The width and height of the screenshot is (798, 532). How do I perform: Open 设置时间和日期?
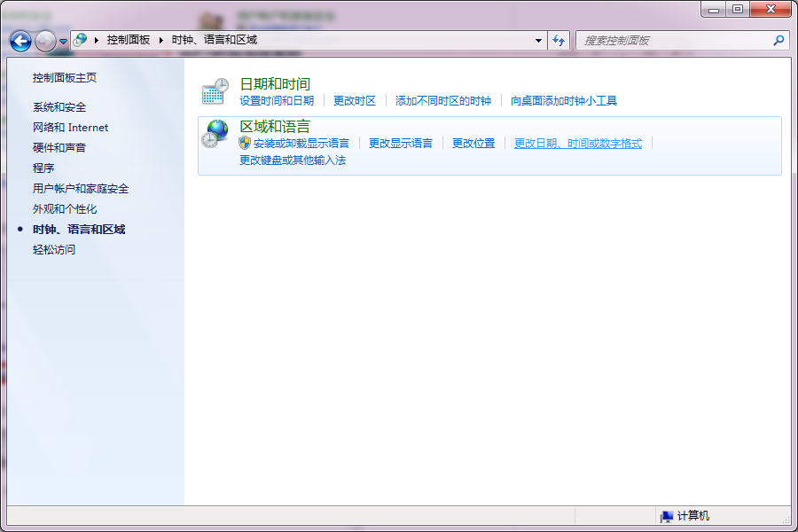coord(276,100)
